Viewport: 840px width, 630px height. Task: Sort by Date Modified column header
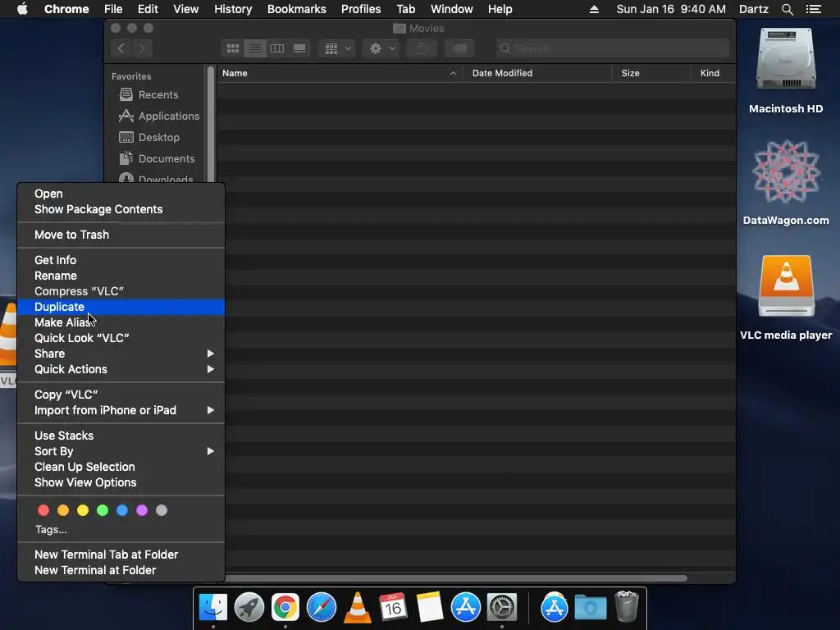[537, 73]
